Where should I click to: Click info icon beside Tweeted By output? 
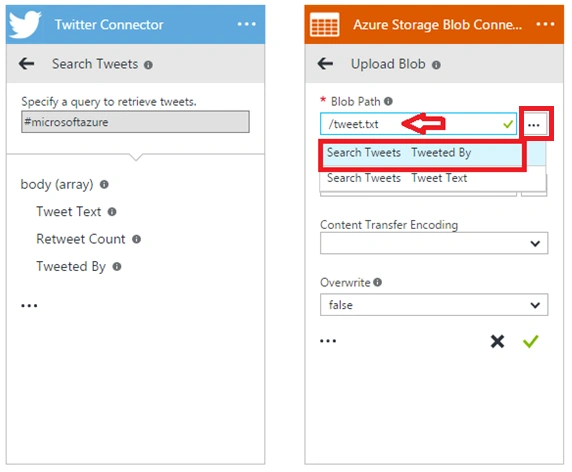click(117, 267)
